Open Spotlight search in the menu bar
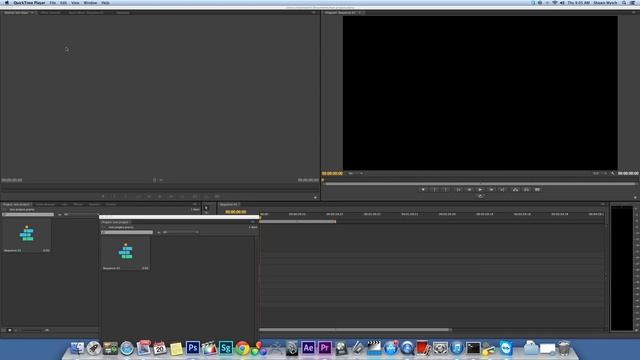Viewport: 640px width, 360px height. [624, 3]
